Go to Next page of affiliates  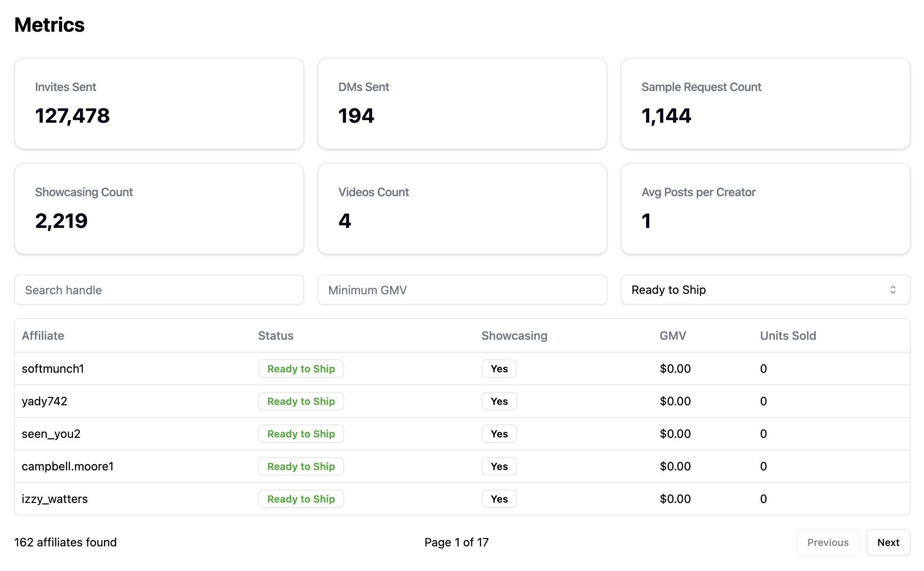coord(888,542)
